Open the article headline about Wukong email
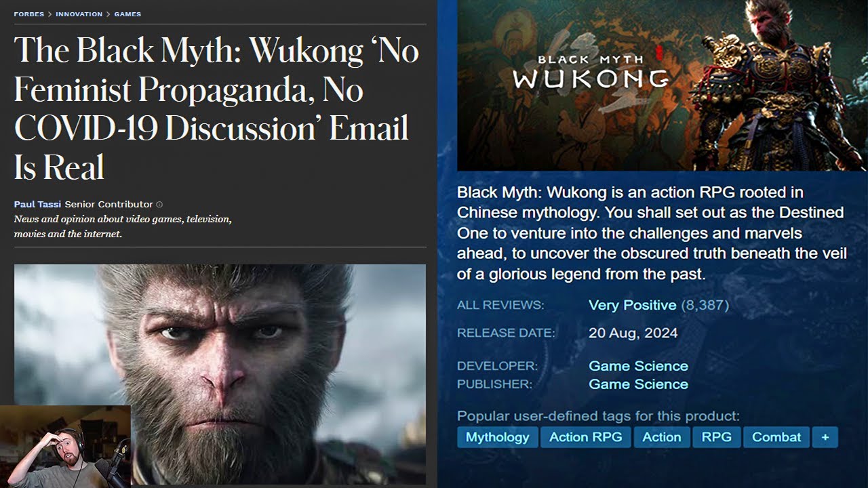This screenshot has height=488, width=868. coord(216,108)
